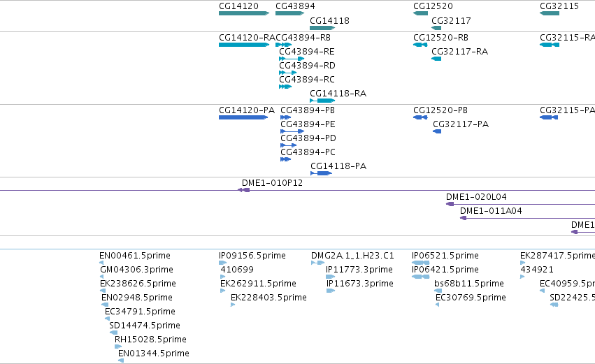Select the CG32117-PA protein glyph
Screen dimensions: 595x364
[437, 131]
